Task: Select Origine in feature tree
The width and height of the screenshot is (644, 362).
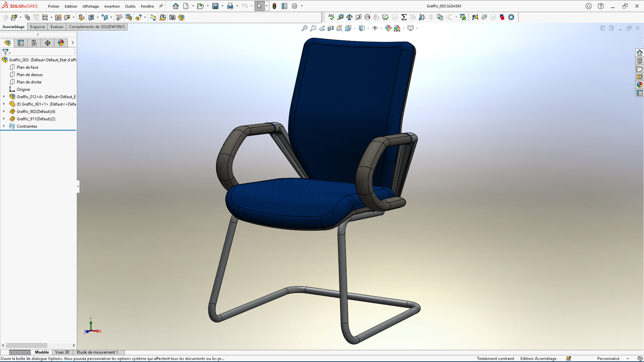Action: pyautogui.click(x=23, y=89)
